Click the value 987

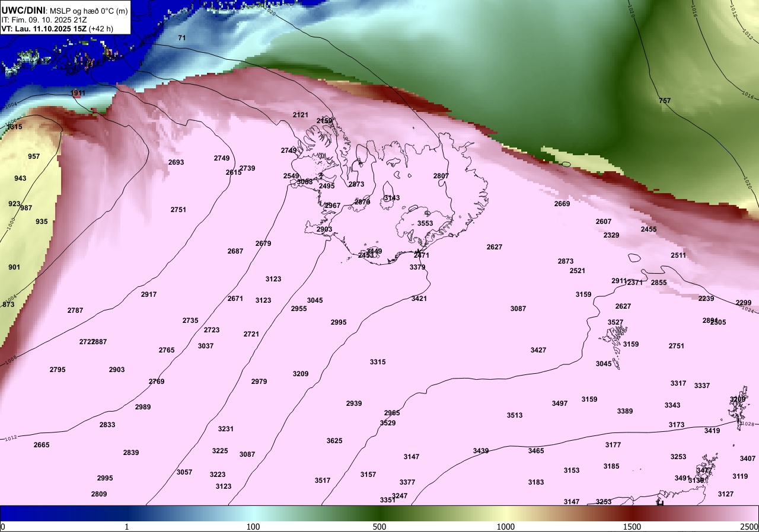26,208
